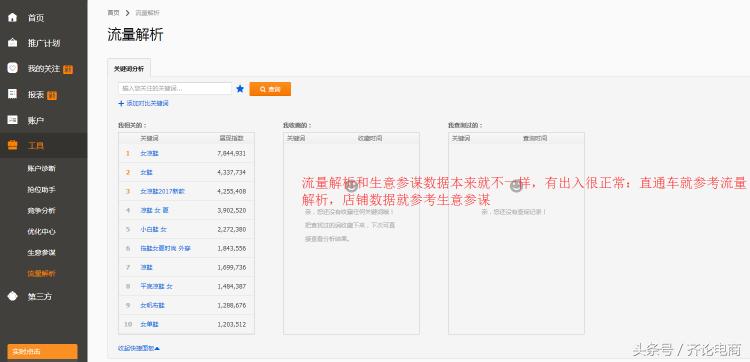Click the index value 1,843,556
This screenshot has width=750, height=362.
tap(232, 249)
